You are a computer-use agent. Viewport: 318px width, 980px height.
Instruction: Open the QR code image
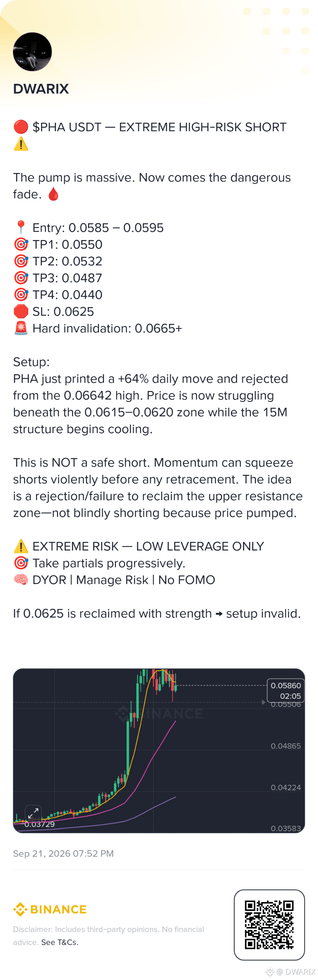pyautogui.click(x=269, y=925)
